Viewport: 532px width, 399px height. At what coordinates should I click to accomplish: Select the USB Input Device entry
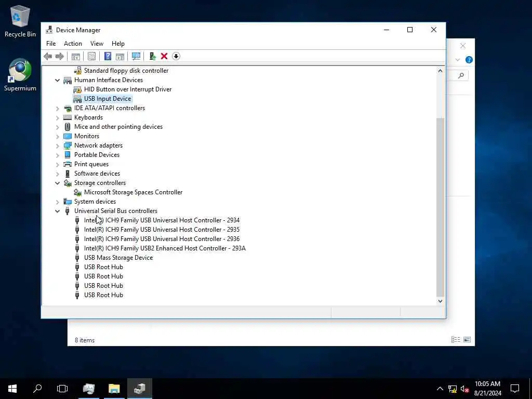click(108, 99)
